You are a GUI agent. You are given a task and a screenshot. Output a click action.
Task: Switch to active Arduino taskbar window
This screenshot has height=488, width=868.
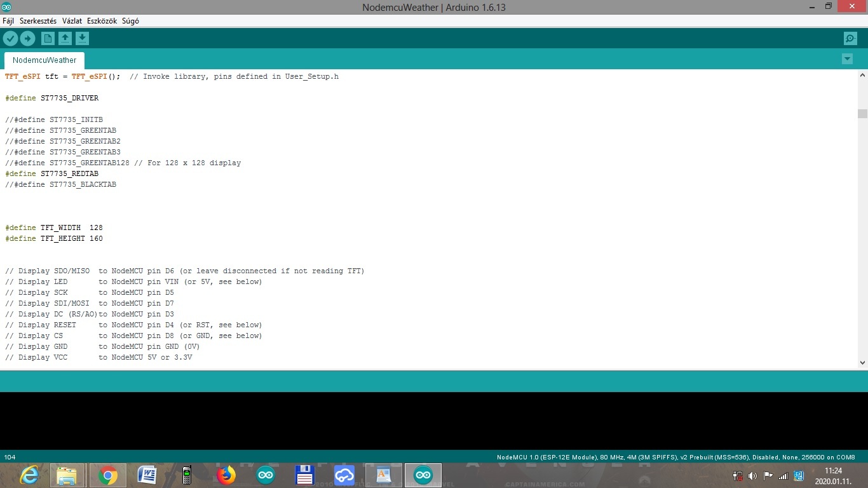pyautogui.click(x=423, y=475)
